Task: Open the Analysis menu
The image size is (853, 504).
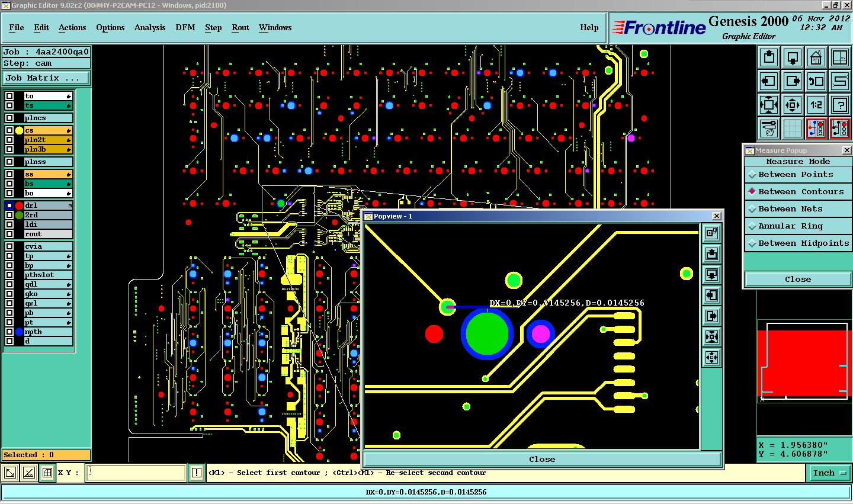Action: 150,28
